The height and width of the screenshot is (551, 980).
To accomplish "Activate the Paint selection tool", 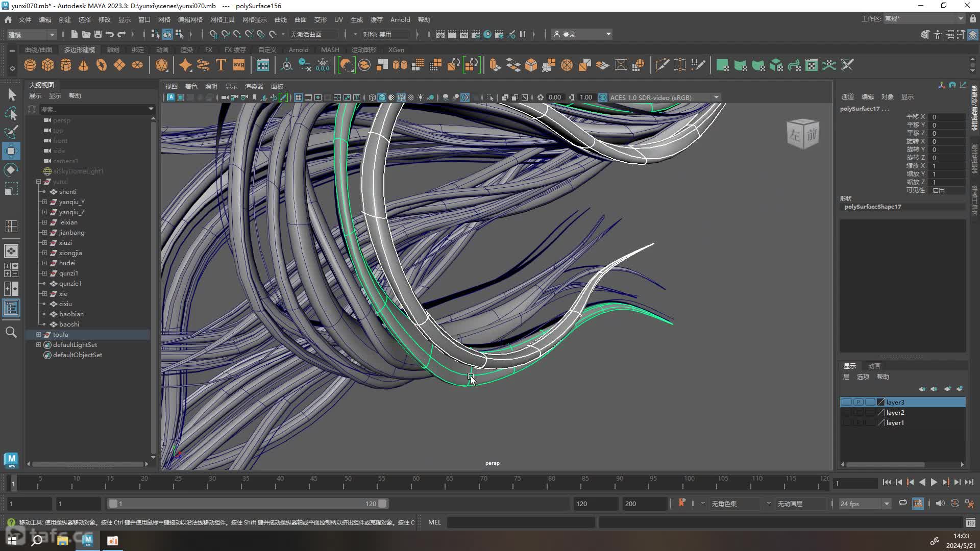I will point(11,132).
